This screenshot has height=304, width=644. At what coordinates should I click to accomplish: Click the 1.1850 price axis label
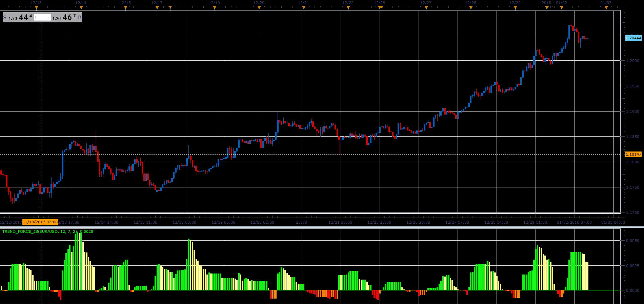coord(632,137)
